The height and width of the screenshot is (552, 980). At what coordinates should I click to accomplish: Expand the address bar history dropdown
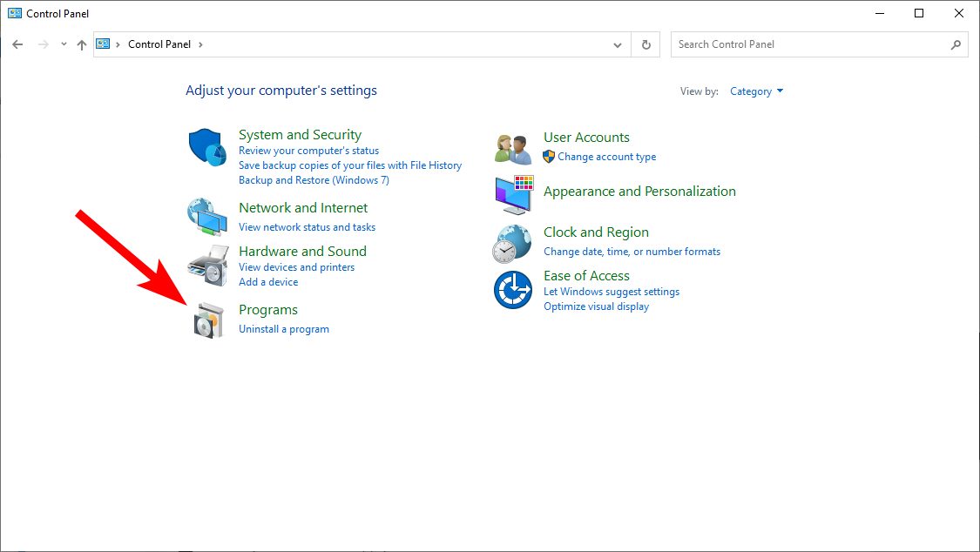(x=618, y=44)
